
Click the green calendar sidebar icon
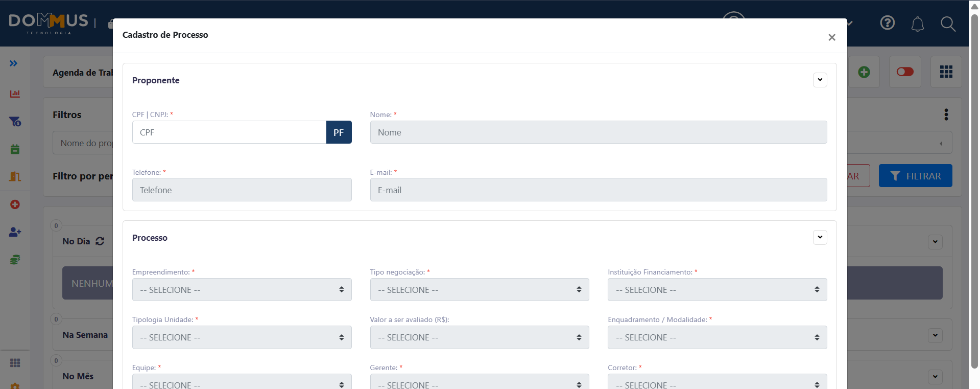click(x=15, y=149)
